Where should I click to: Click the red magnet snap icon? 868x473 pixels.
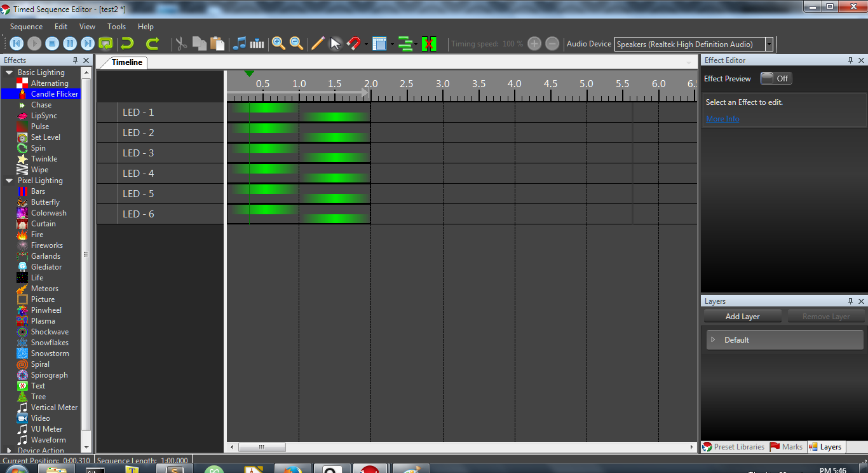click(353, 44)
